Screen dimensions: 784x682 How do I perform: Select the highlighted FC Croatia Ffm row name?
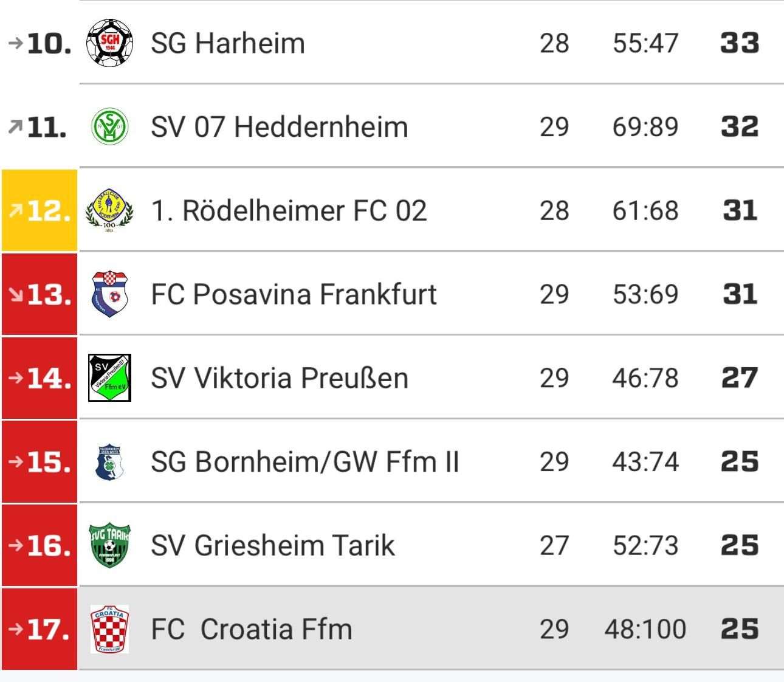tap(252, 629)
